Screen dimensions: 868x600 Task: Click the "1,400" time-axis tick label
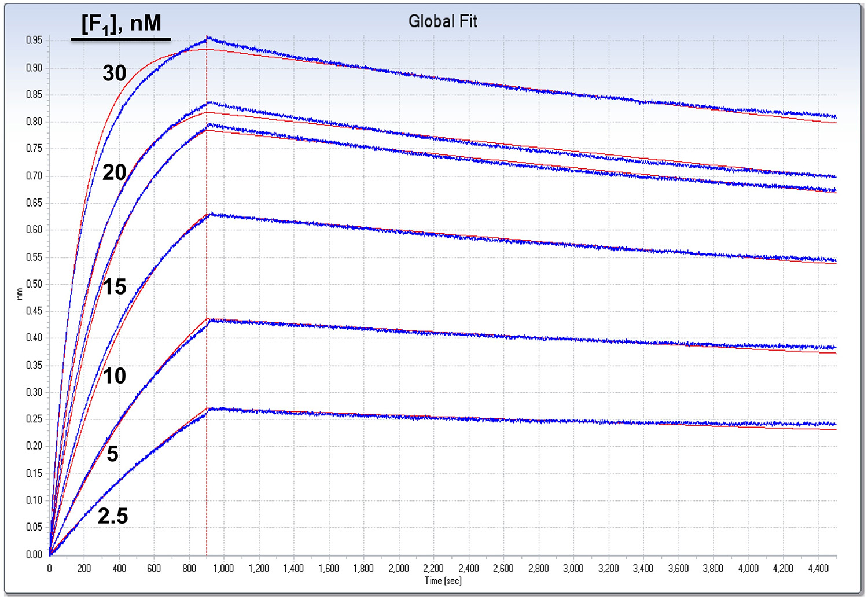coord(294,568)
